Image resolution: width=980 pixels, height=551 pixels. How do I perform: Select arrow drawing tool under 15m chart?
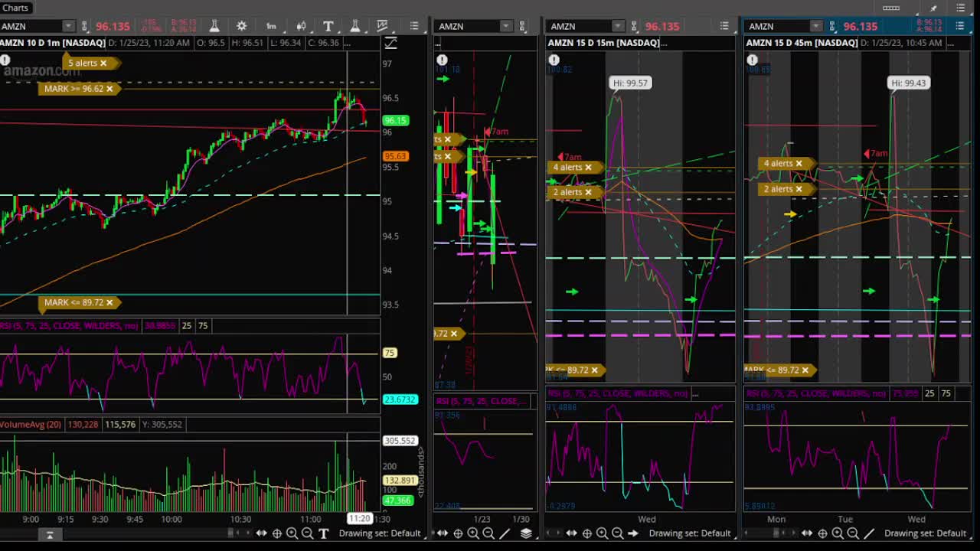[633, 533]
